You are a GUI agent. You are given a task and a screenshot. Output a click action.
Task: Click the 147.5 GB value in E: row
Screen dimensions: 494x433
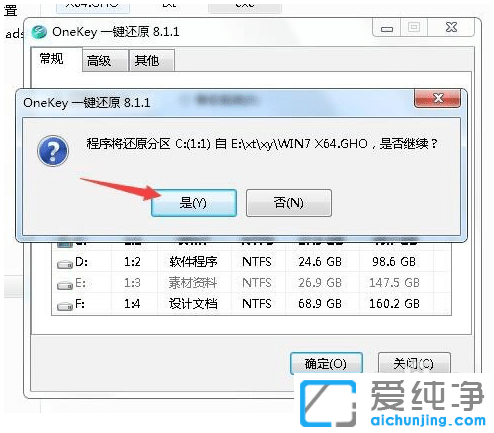coord(394,283)
